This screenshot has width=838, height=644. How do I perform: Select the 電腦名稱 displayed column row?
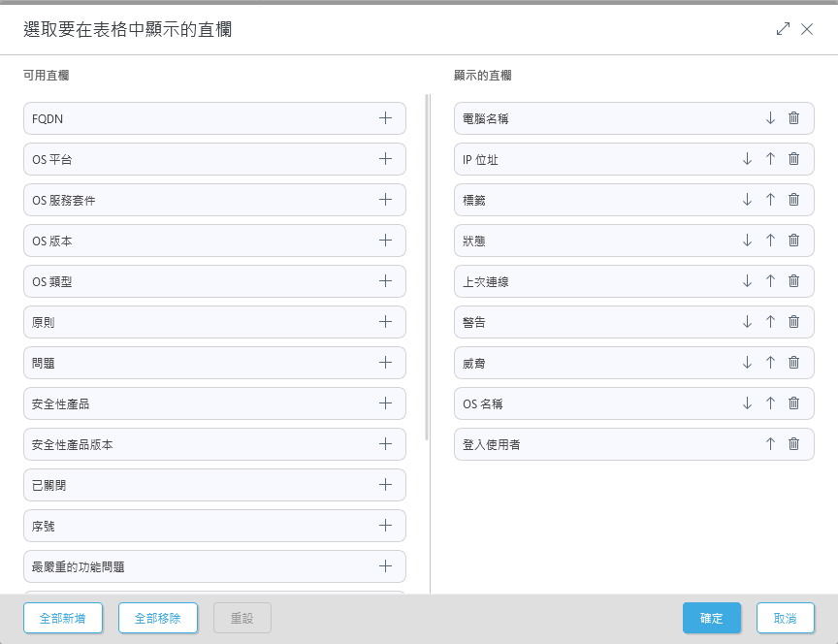point(634,118)
